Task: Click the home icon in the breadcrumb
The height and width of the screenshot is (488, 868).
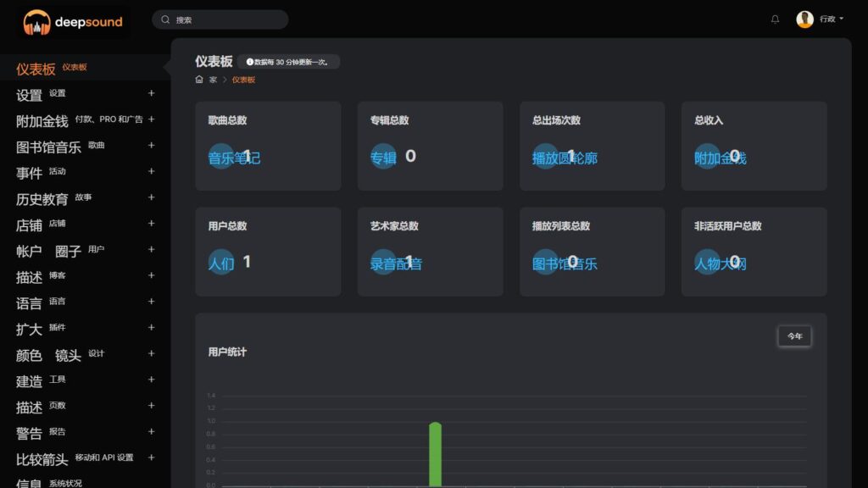Action: (x=198, y=79)
